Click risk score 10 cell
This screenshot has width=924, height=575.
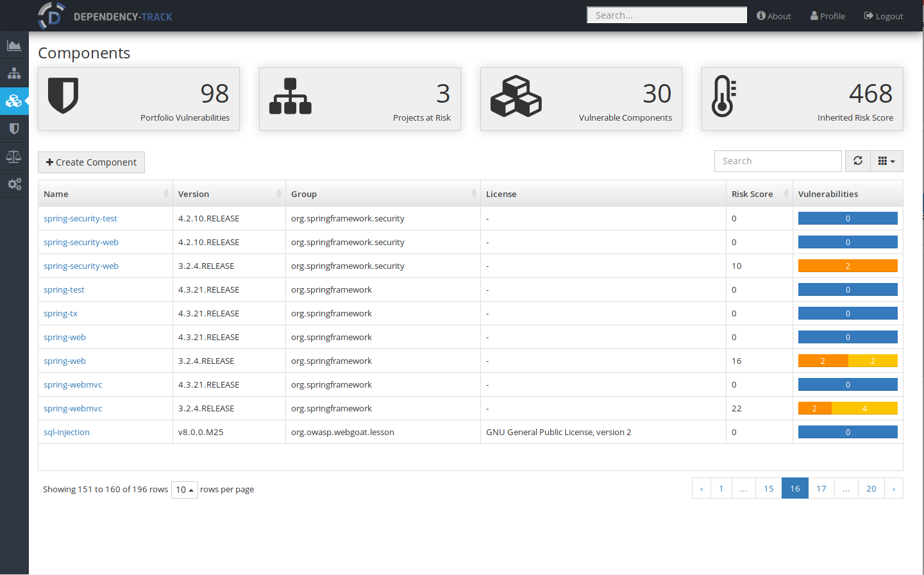pos(759,266)
